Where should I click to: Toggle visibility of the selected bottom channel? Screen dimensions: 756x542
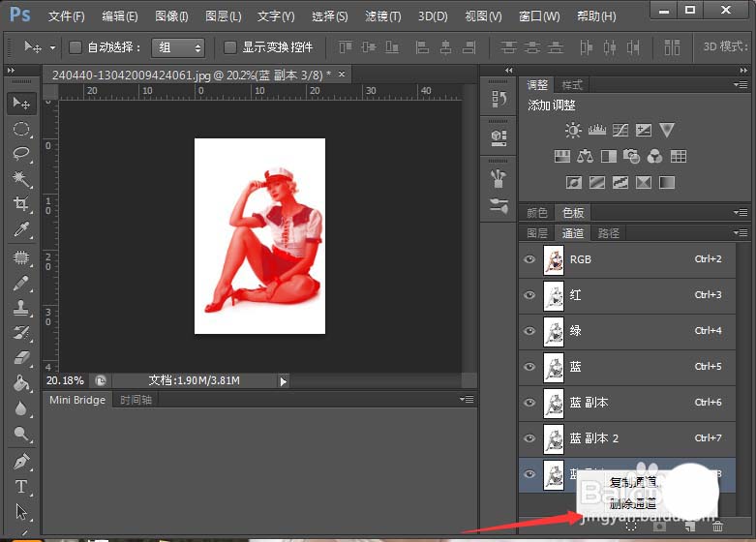(529, 474)
